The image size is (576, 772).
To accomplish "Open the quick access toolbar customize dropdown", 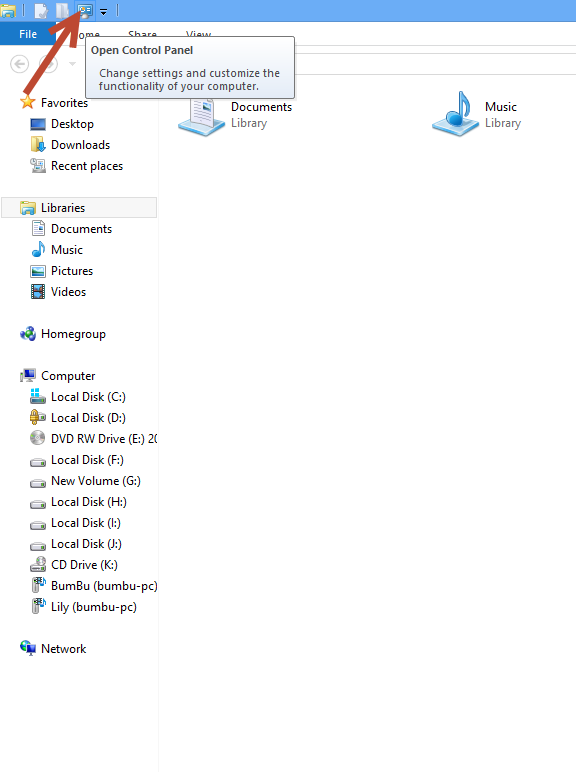I will [x=103, y=12].
